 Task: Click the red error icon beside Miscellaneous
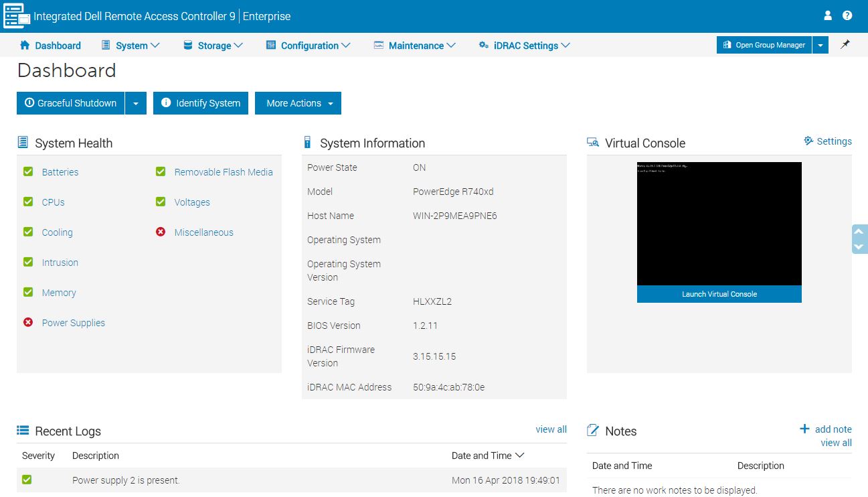(161, 232)
